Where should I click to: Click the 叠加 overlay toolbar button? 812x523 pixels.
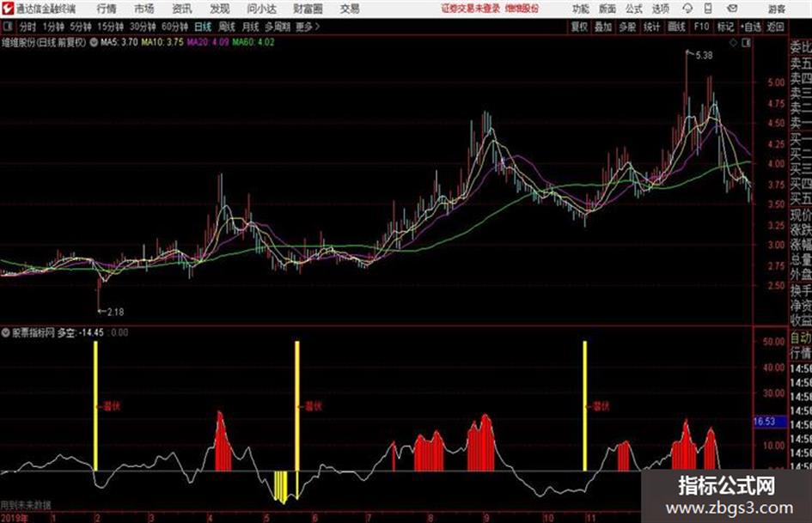coord(603,27)
